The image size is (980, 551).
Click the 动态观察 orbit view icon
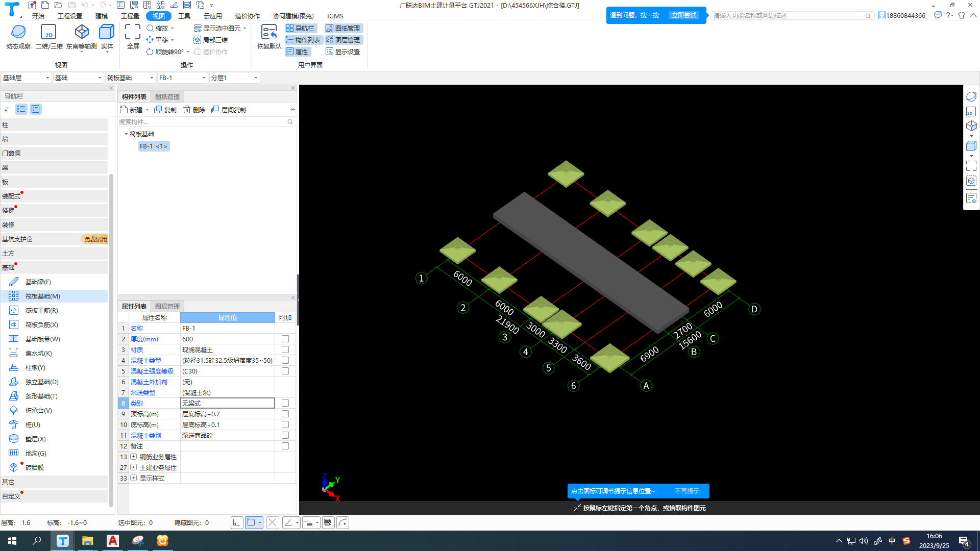[x=18, y=33]
